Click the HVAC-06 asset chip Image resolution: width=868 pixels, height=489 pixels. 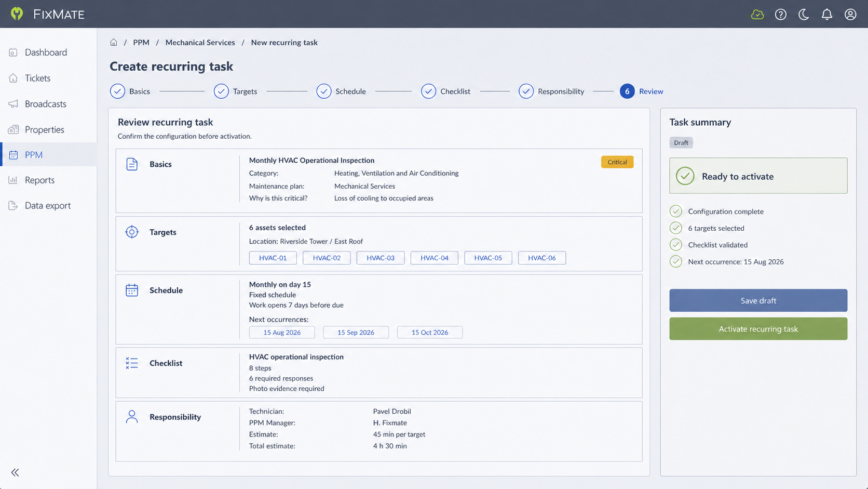click(x=542, y=258)
